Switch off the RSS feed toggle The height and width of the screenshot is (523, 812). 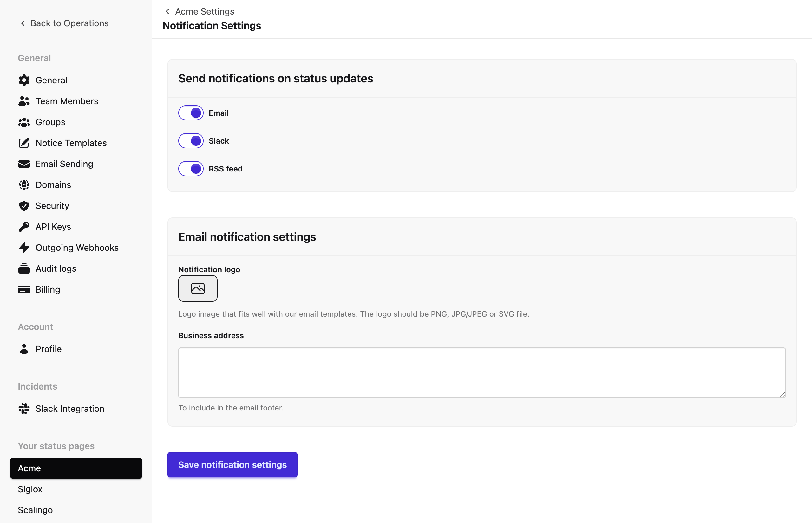(191, 168)
